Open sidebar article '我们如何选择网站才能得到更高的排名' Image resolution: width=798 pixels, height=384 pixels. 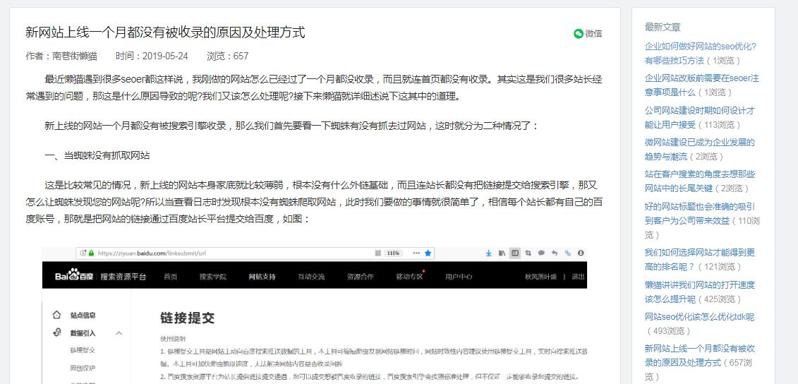[x=699, y=259]
